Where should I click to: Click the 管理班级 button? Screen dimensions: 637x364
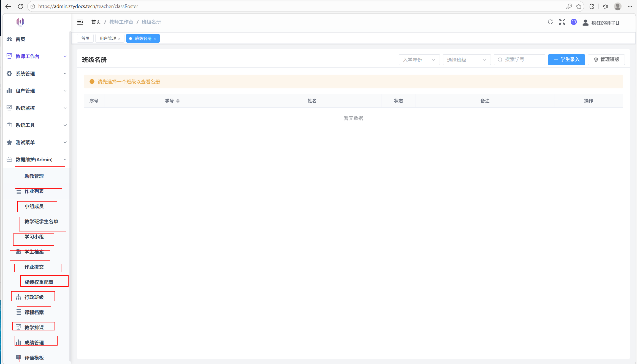[x=606, y=60]
